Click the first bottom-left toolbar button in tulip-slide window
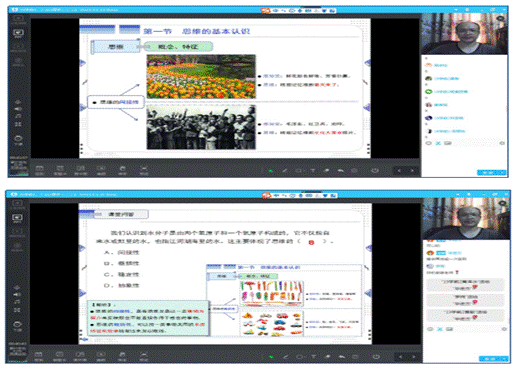The height and width of the screenshot is (370, 521). point(39,170)
